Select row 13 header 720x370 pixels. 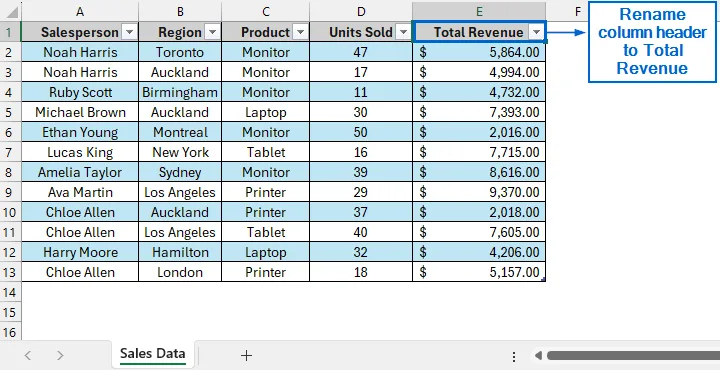coord(11,272)
